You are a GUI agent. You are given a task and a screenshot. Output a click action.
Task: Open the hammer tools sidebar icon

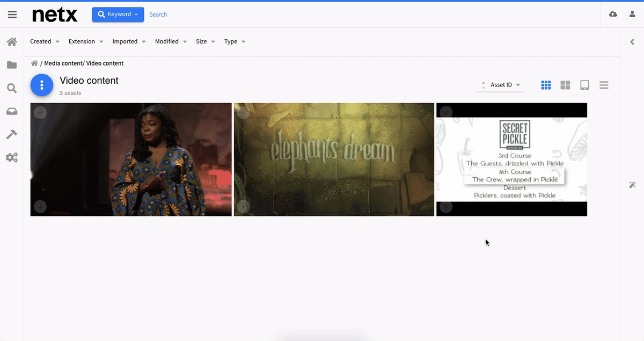[x=12, y=134]
